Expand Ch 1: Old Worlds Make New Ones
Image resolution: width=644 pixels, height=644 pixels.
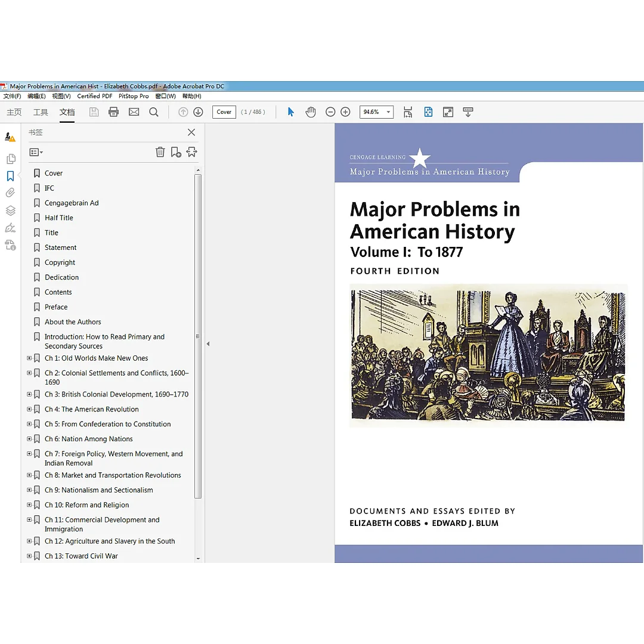pos(29,358)
